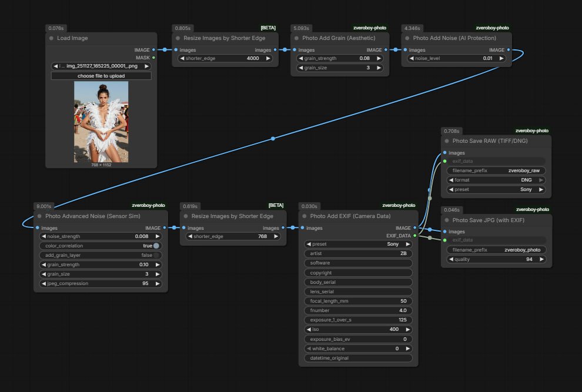Click images input dot on Photo Save JPG
The height and width of the screenshot is (392, 582).
445,232
